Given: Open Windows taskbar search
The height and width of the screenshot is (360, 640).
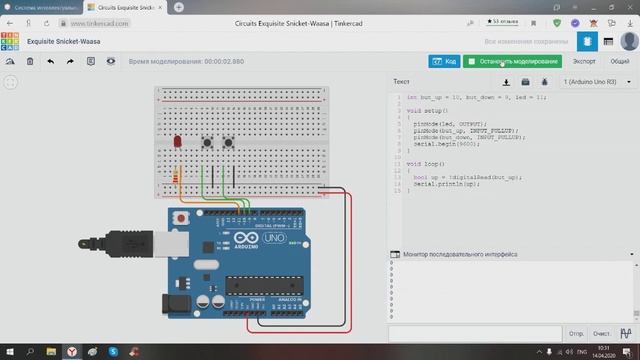Looking at the screenshot, I should click(30, 351).
